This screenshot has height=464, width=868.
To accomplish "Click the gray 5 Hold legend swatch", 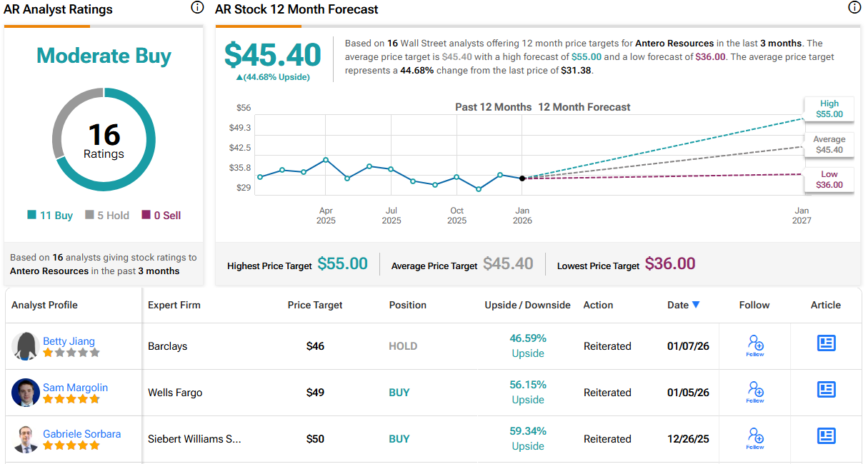I will (89, 216).
